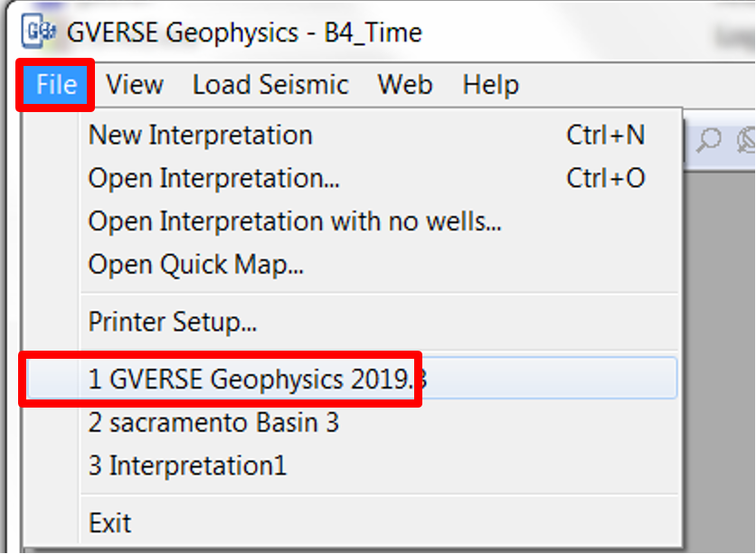Select Exit to close the application
Image resolution: width=756 pixels, height=554 pixels.
pos(352,522)
